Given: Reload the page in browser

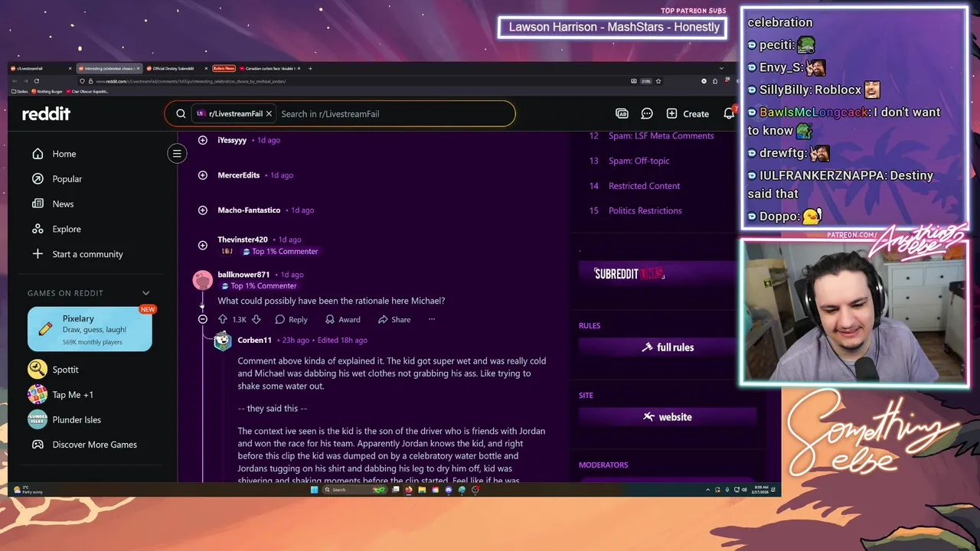Looking at the screenshot, I should 36,81.
